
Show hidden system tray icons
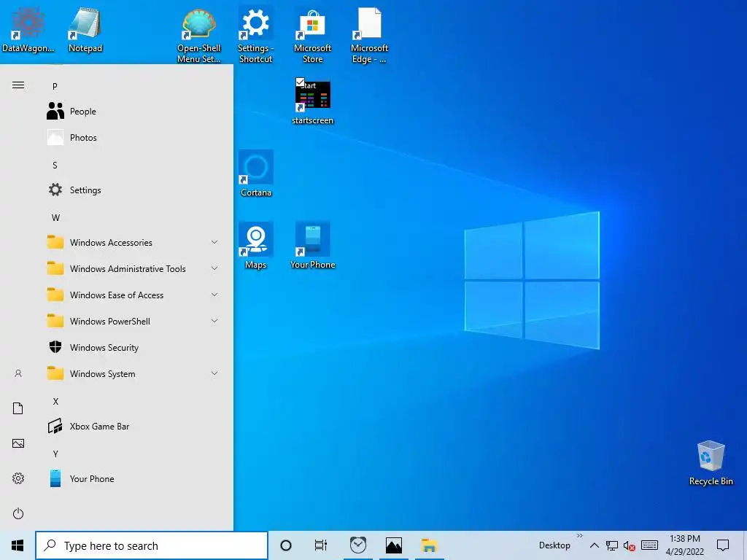594,545
